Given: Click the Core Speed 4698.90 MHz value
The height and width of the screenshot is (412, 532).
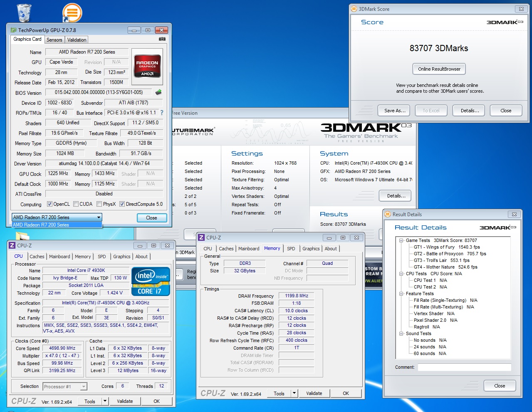Looking at the screenshot, I should pyautogui.click(x=62, y=348).
